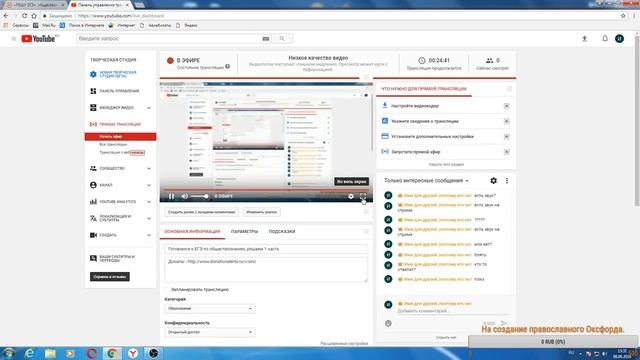Click the emoji icon below chat input

388,323
